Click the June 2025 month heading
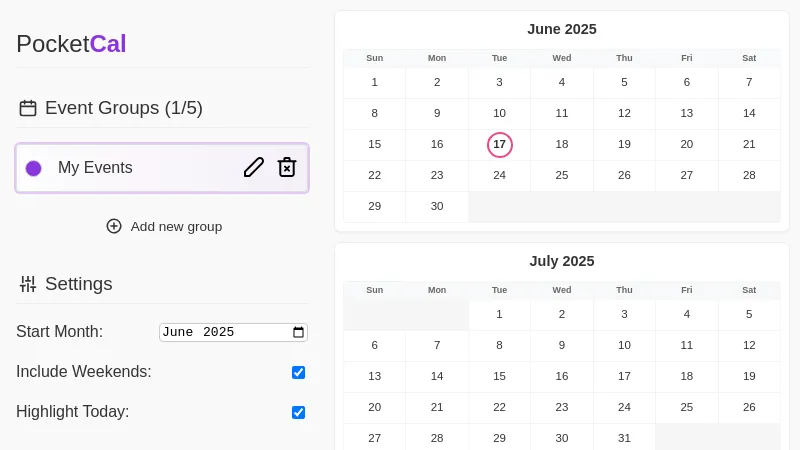 click(562, 29)
